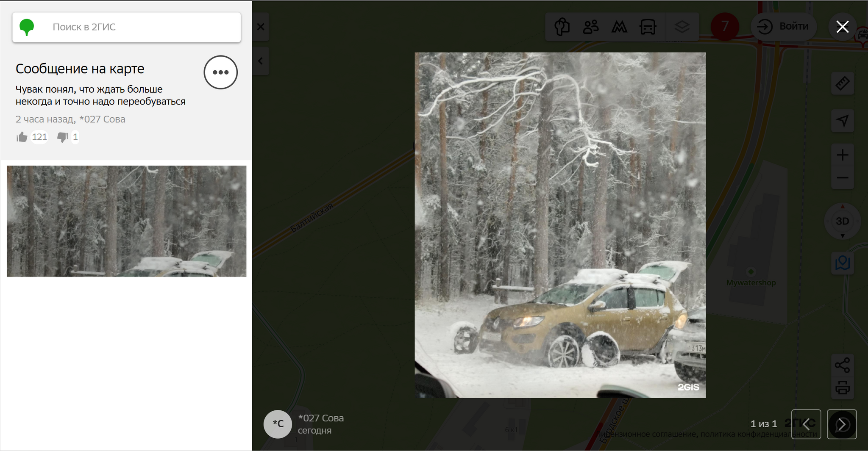Open the three-dots more options button

(220, 72)
